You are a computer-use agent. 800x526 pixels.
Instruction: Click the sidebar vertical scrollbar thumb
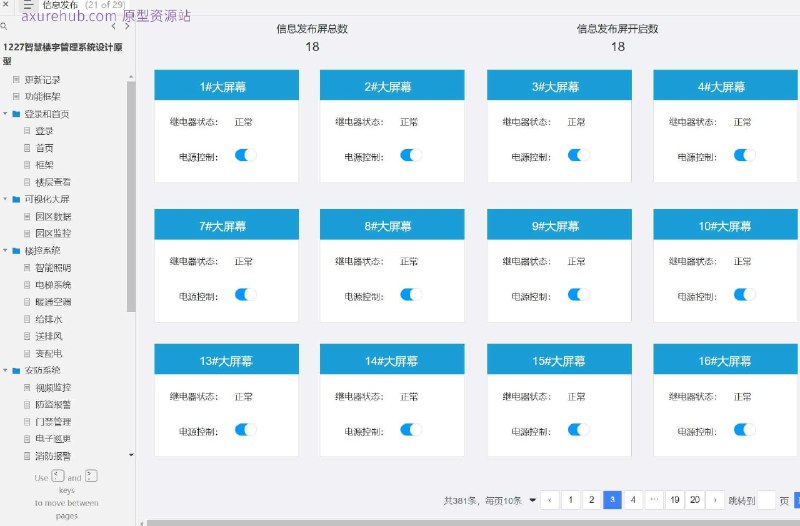tap(131, 196)
